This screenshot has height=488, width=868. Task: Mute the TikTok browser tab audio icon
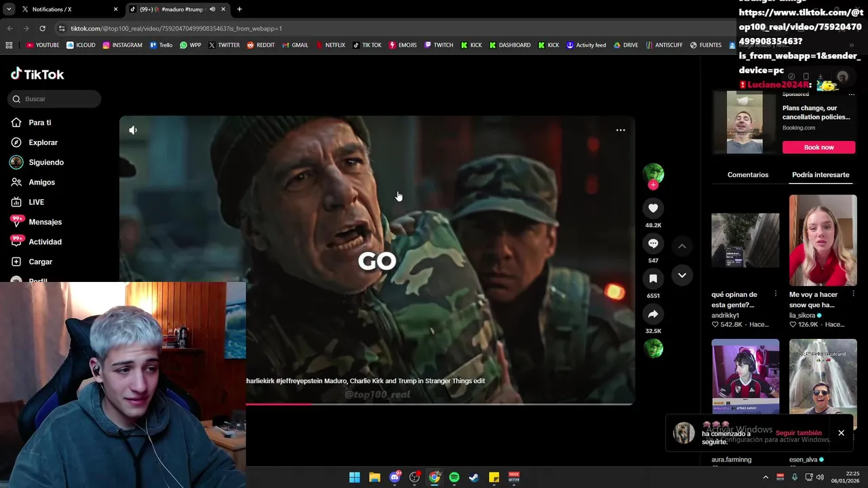pyautogui.click(x=212, y=9)
